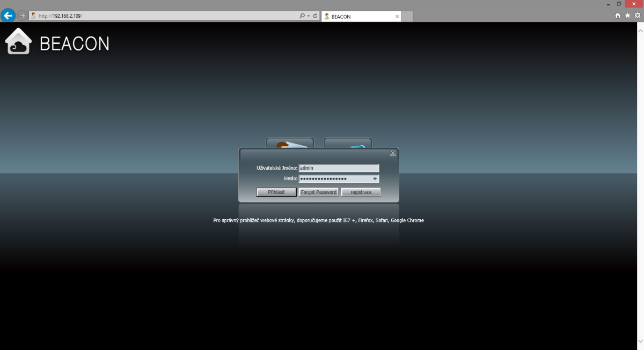Image resolution: width=644 pixels, height=350 pixels.
Task: Close the login dialog with X
Action: 393,153
